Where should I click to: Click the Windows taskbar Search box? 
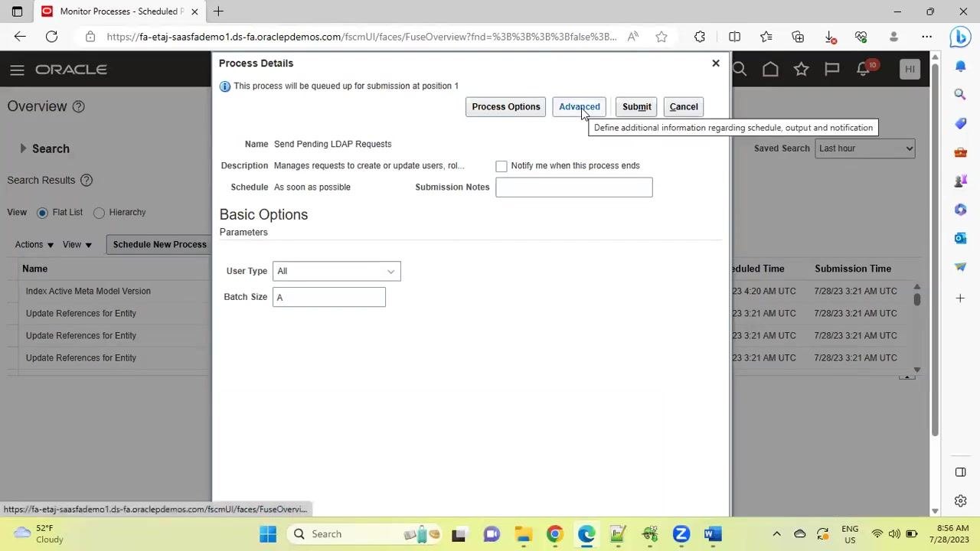[x=364, y=533]
